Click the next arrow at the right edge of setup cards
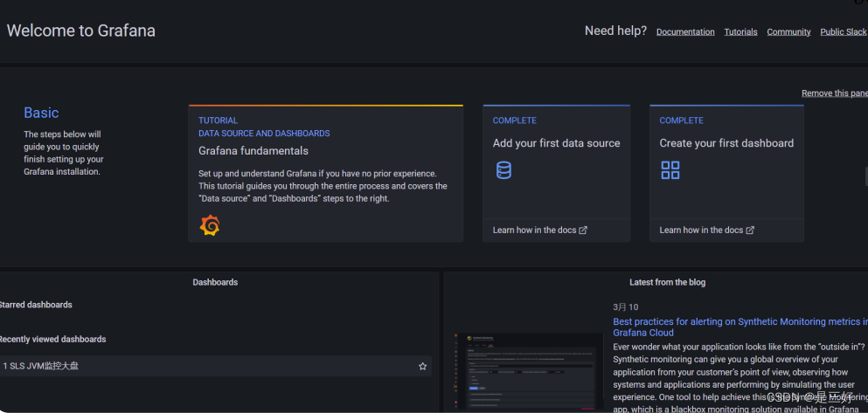 pyautogui.click(x=865, y=176)
